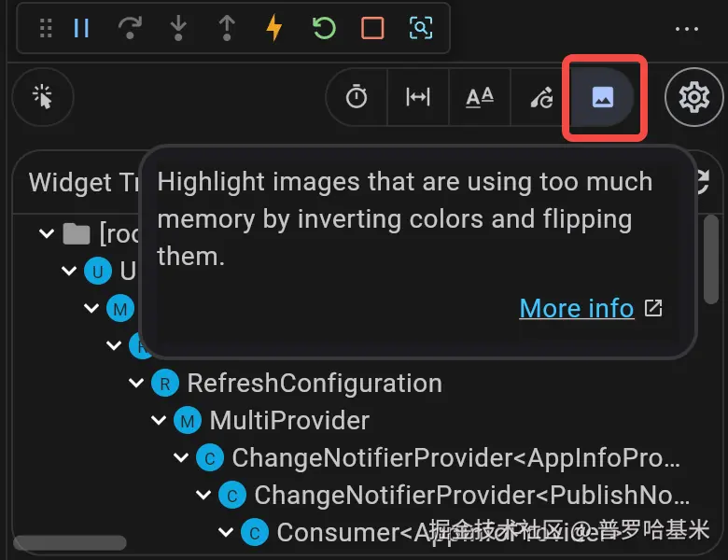This screenshot has width=728, height=560.
Task: Open the widget inspector magnifier icon
Action: (x=421, y=28)
